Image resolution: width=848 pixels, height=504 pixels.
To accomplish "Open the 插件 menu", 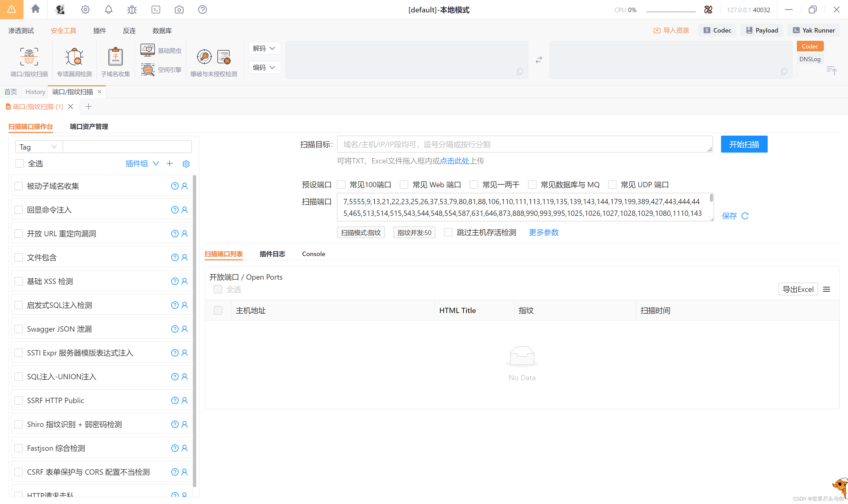I will [x=100, y=30].
